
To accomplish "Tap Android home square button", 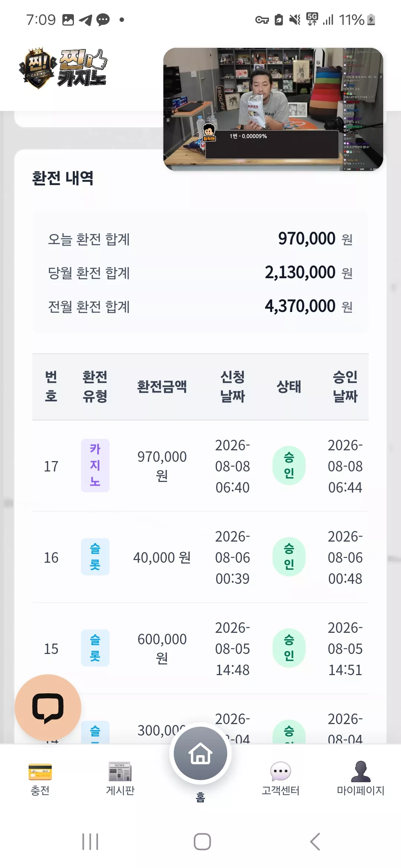I will (x=202, y=841).
